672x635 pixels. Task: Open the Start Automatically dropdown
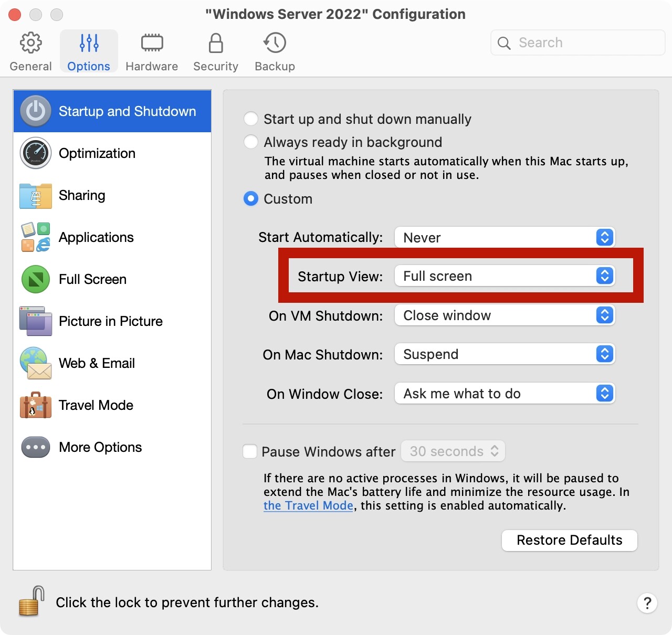tap(504, 237)
